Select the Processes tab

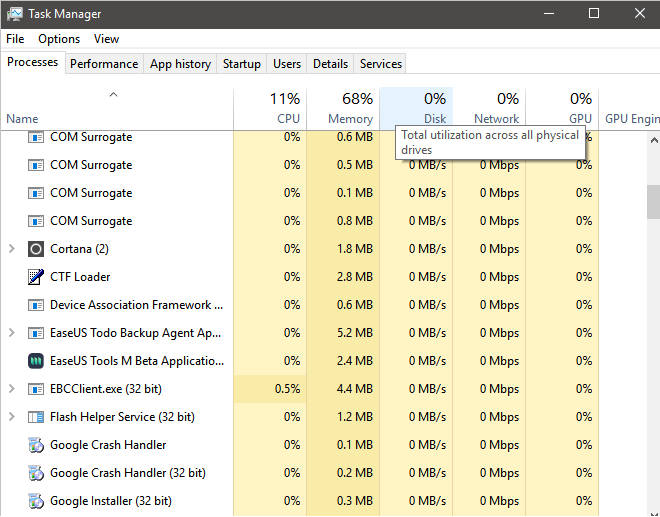tap(33, 62)
